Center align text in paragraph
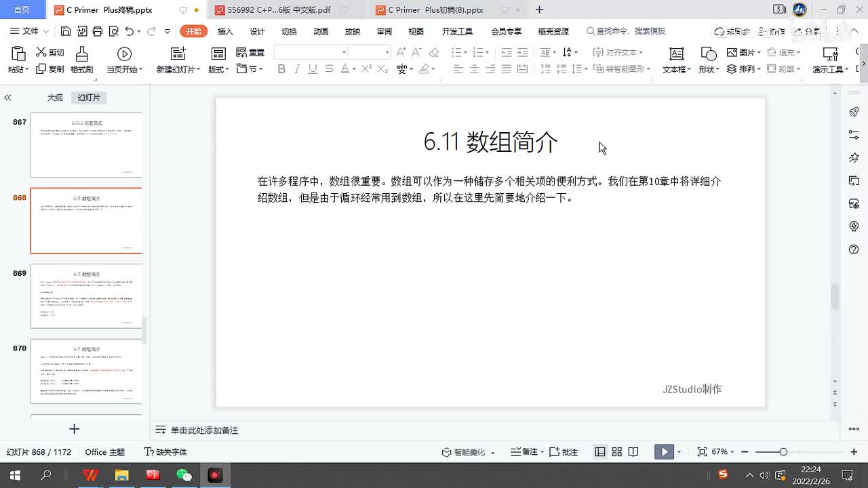 [x=475, y=68]
